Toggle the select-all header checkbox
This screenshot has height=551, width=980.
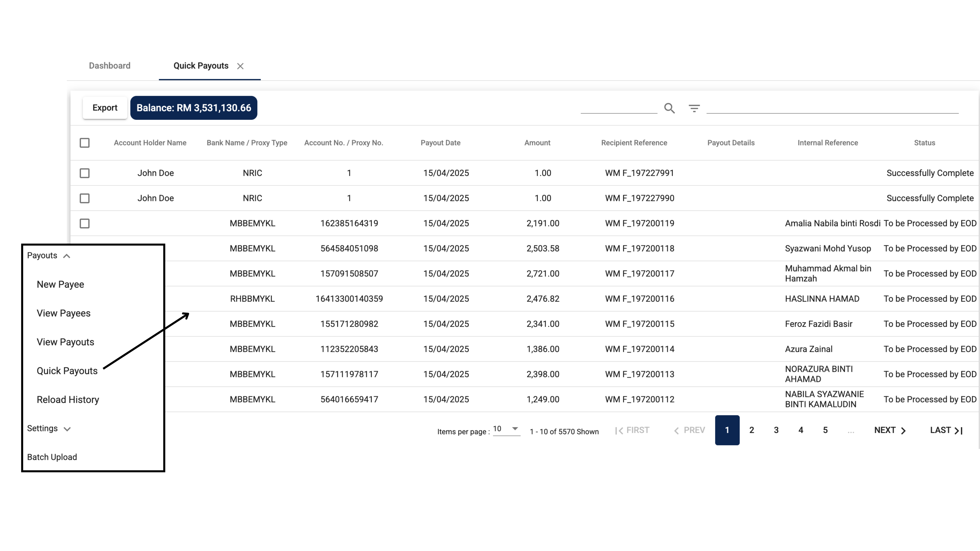click(84, 143)
